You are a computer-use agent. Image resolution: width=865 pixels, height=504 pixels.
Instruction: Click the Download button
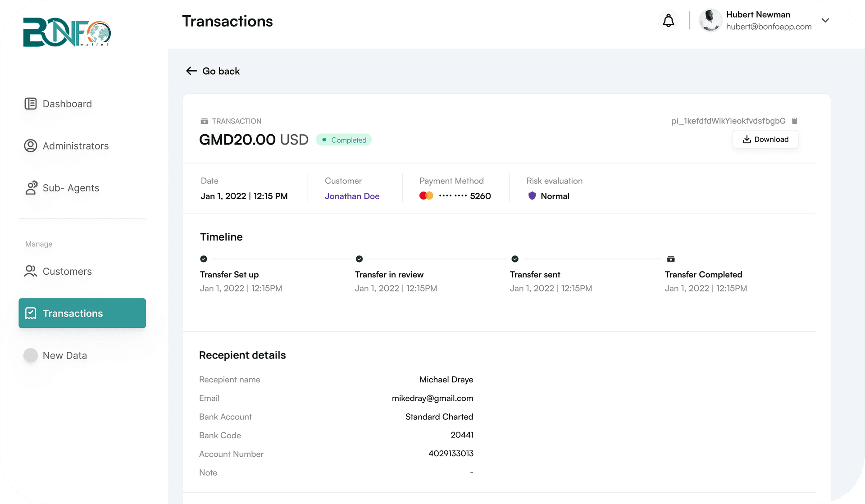(x=765, y=139)
